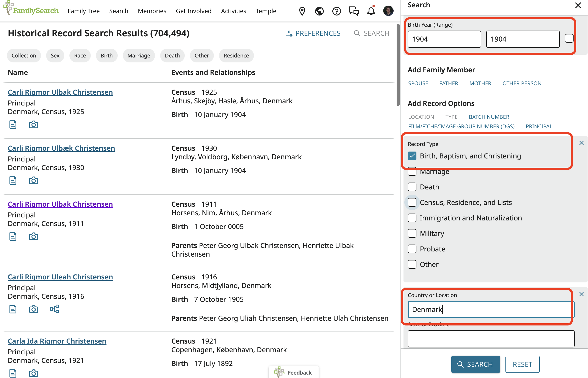Expand the Collection filter chip
588x378 pixels.
24,56
